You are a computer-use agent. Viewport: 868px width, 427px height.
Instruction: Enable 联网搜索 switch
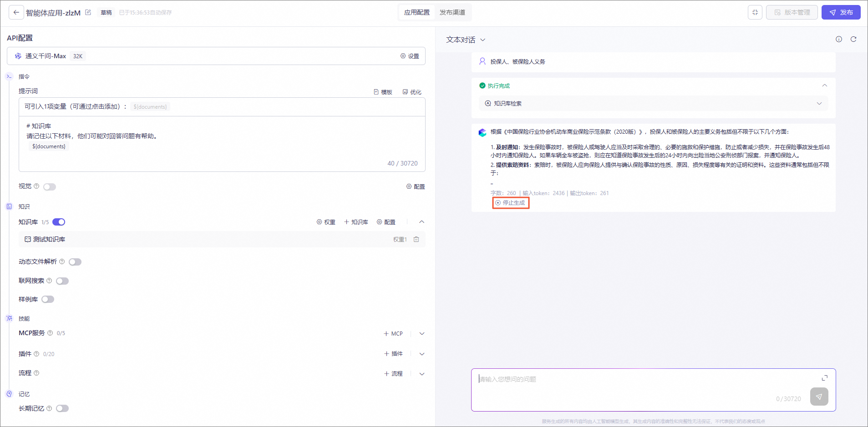click(x=62, y=281)
